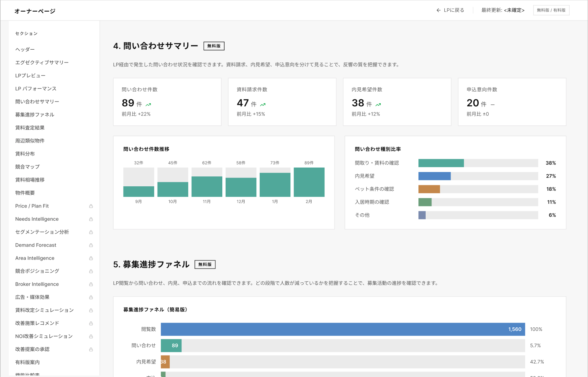Click the back arrow icon beside LPに戻る
Screen dimensions: 588x377
(x=438, y=10)
